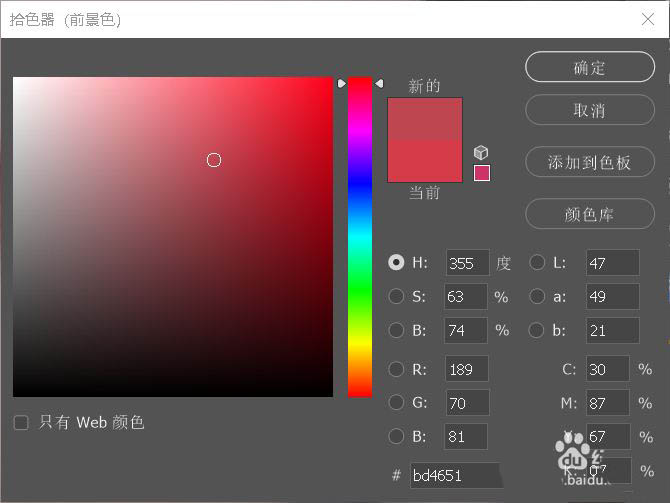670x503 pixels.
Task: Click the left hue slider arrow handle
Action: click(341, 83)
